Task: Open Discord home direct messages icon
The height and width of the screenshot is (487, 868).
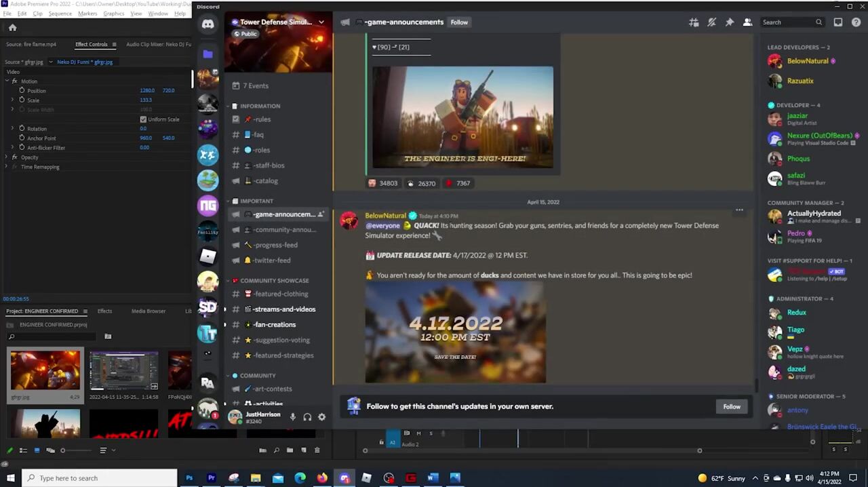Action: (x=208, y=24)
